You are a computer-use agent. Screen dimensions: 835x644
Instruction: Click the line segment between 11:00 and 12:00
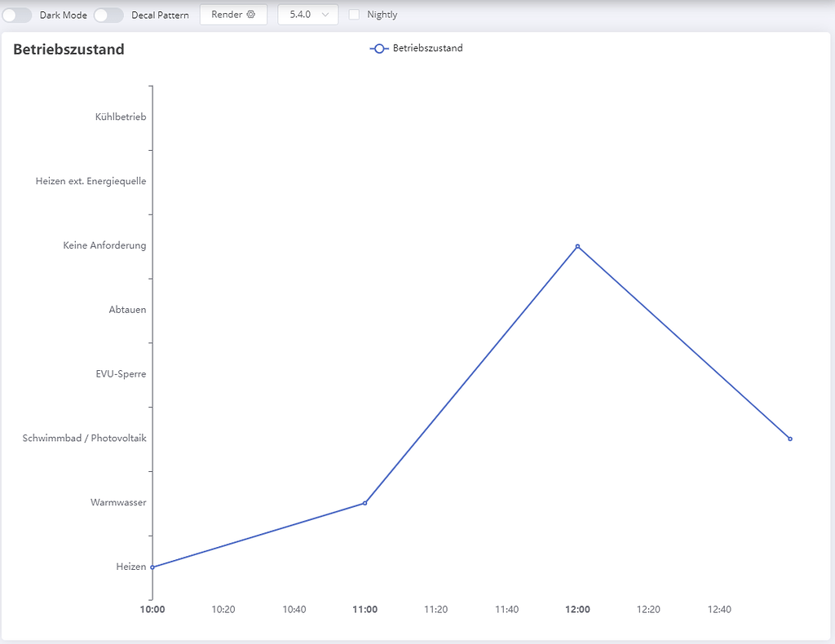point(473,375)
